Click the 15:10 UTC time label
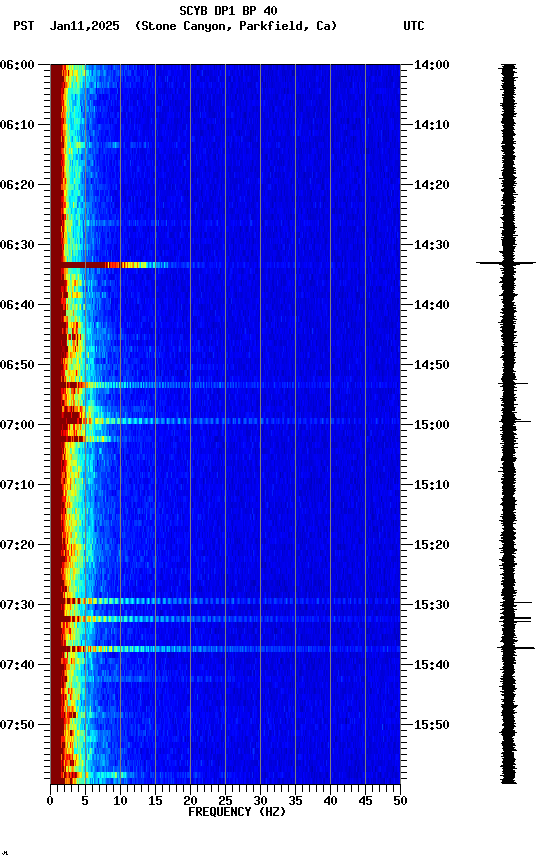The width and height of the screenshot is (552, 864). pyautogui.click(x=432, y=485)
